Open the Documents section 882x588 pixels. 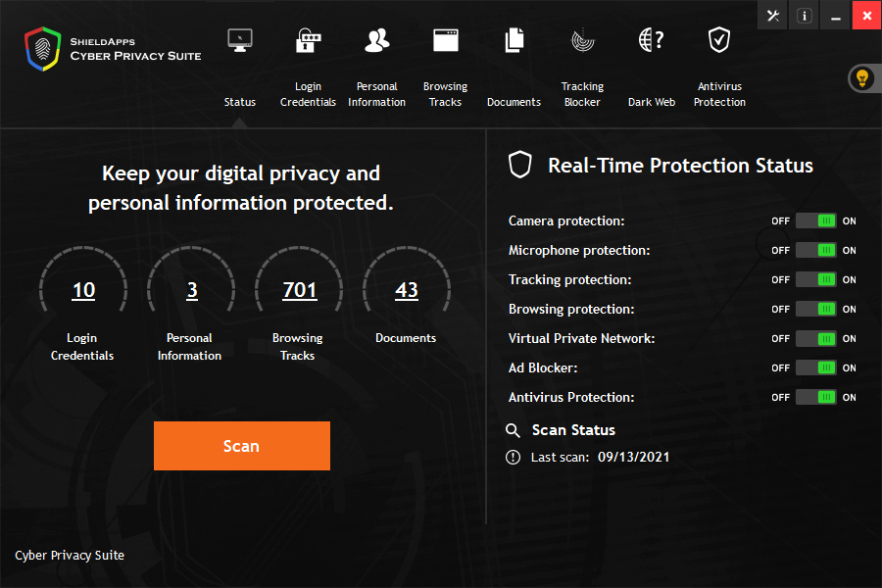point(513,69)
